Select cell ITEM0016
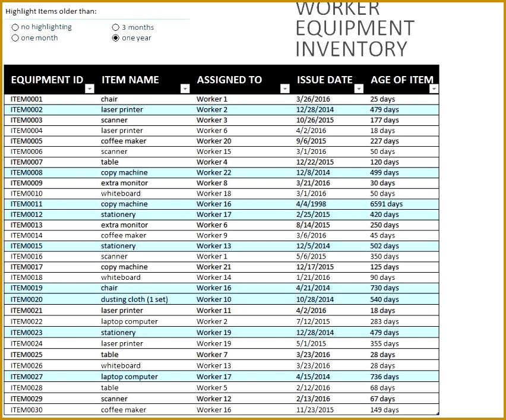The height and width of the screenshot is (420, 506). click(x=27, y=257)
